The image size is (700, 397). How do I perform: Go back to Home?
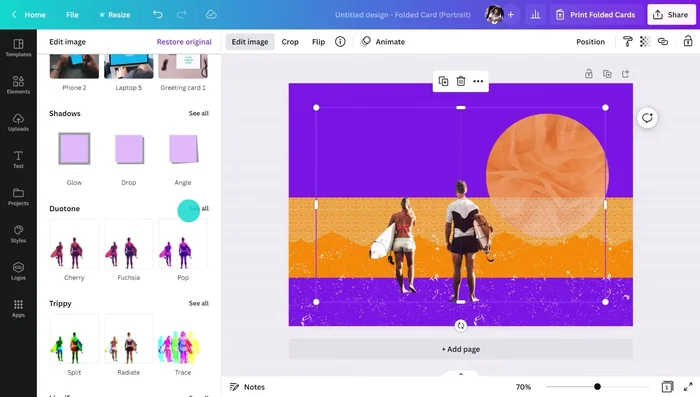click(x=29, y=15)
